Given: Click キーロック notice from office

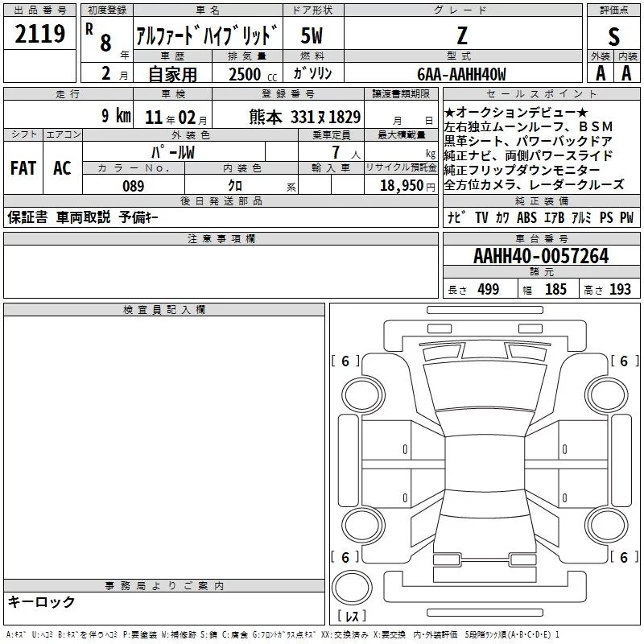Looking at the screenshot, I should pos(41,602).
